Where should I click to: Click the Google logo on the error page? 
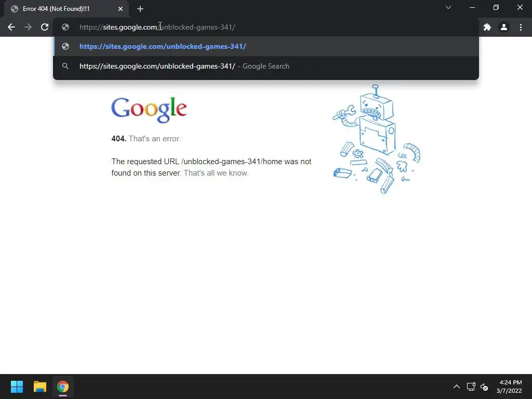[149, 110]
